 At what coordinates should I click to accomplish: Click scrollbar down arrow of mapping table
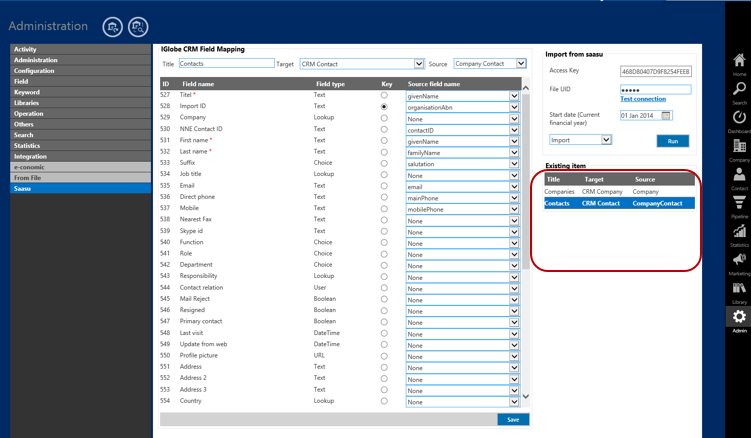[525, 397]
